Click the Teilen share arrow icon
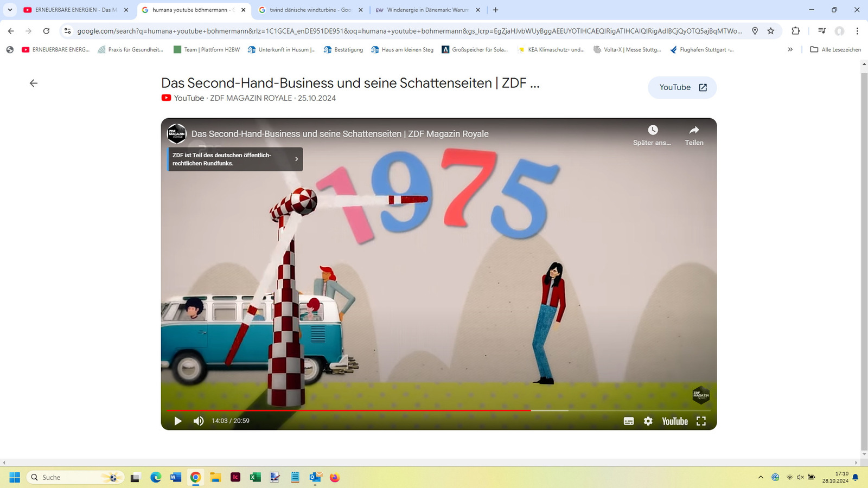 coord(694,131)
